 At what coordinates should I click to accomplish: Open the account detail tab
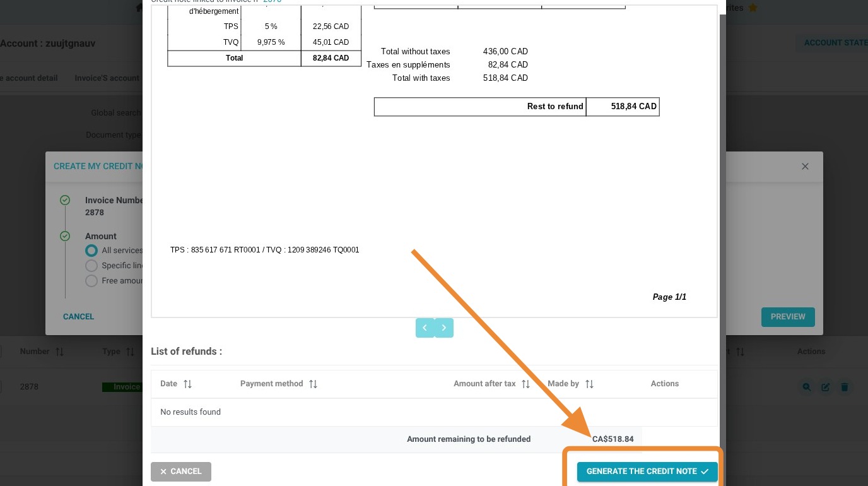tap(29, 78)
